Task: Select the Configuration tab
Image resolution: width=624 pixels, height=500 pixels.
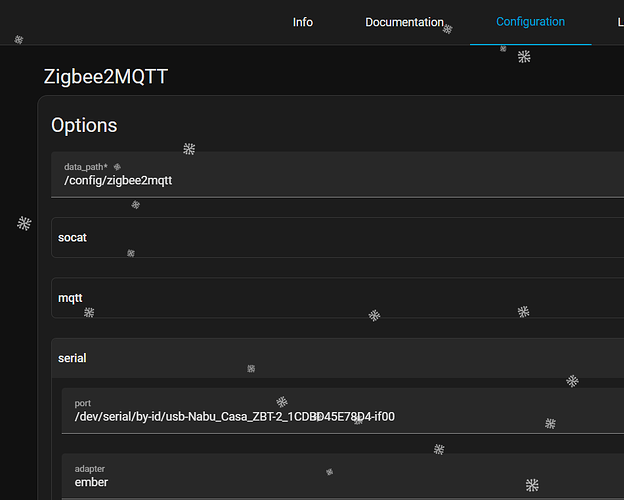Action: point(530,22)
